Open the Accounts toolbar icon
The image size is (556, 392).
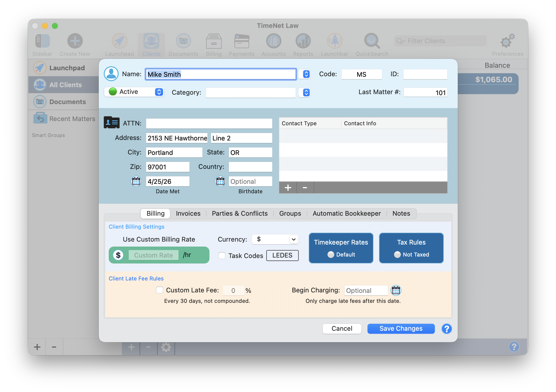(x=274, y=41)
